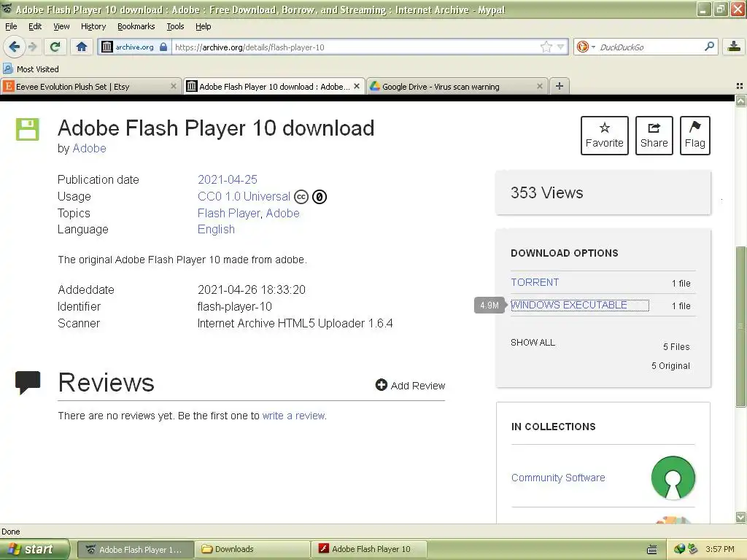
Task: Click the green floppy disk software icon
Action: [x=28, y=130]
